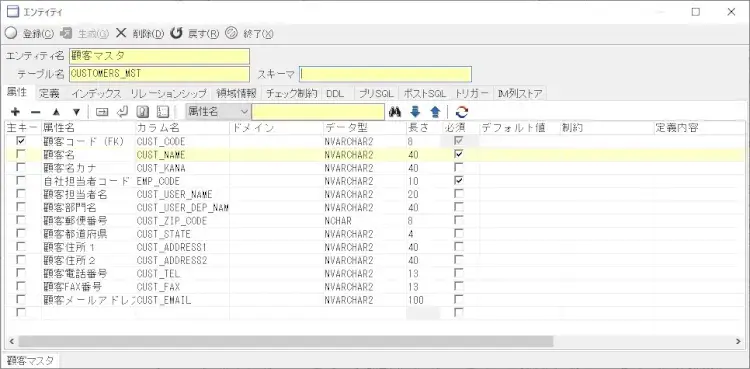Select the length value 100

(416, 300)
